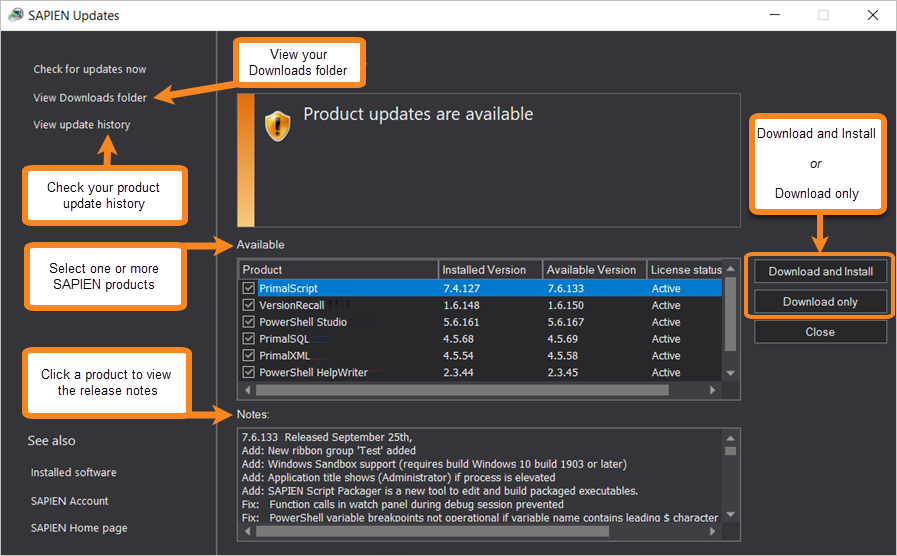Click the yellow warning shield icon
The width and height of the screenshot is (897, 556).
point(277,126)
